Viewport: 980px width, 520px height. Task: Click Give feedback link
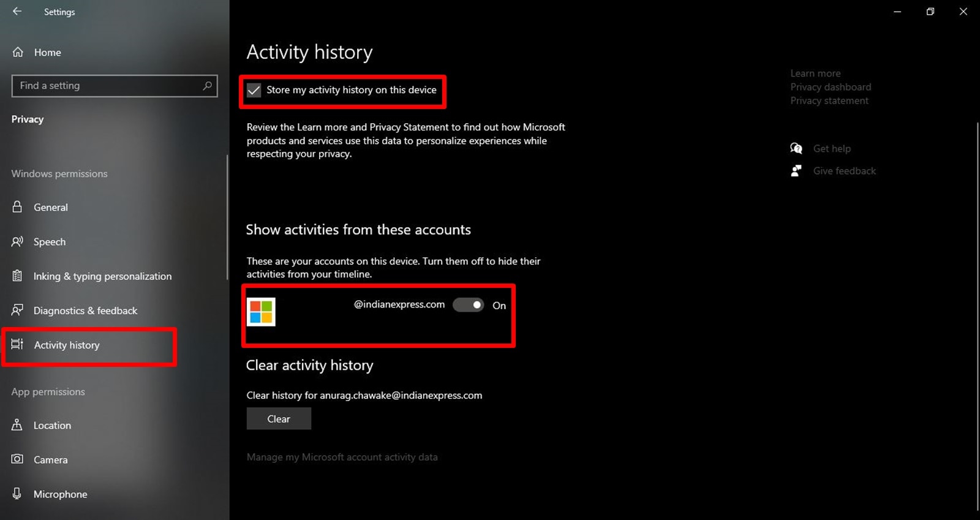pyautogui.click(x=845, y=171)
